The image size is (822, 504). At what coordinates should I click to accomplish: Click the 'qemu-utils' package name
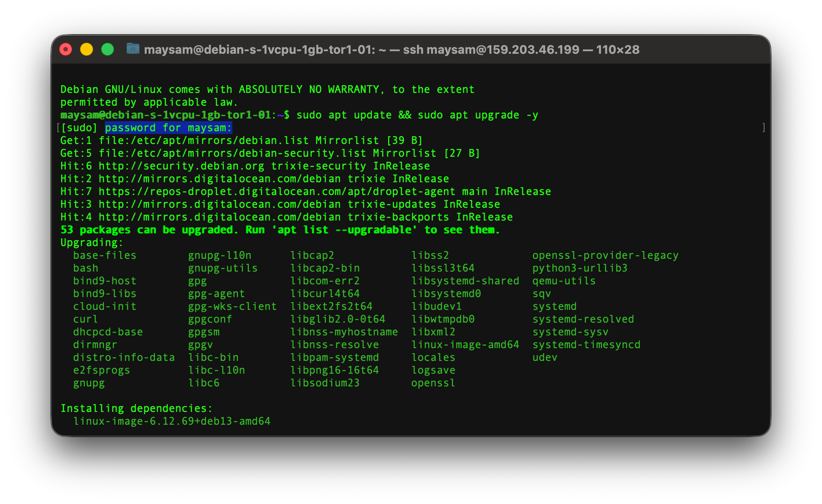(x=564, y=281)
